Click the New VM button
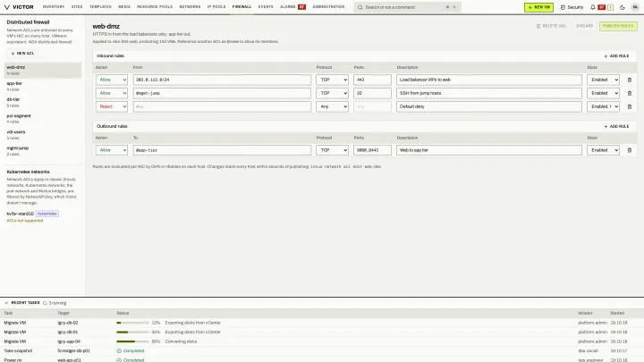The image size is (644, 362). (538, 7)
